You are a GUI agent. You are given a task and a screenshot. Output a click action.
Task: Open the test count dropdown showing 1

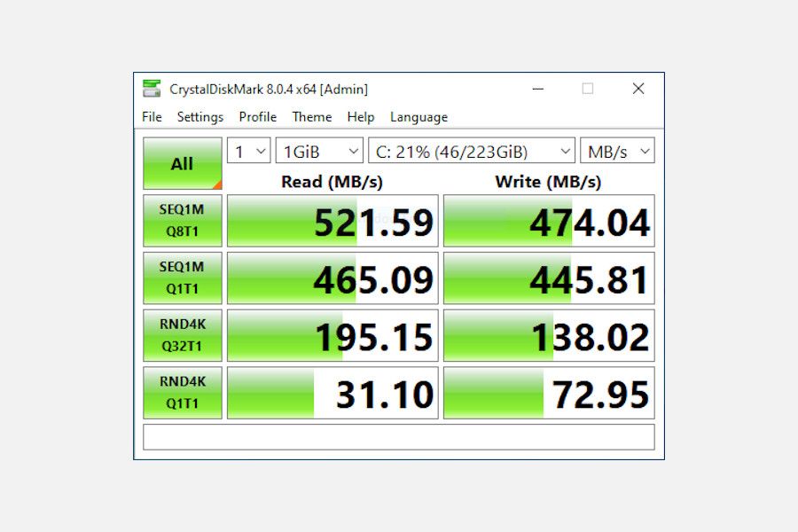pyautogui.click(x=248, y=151)
